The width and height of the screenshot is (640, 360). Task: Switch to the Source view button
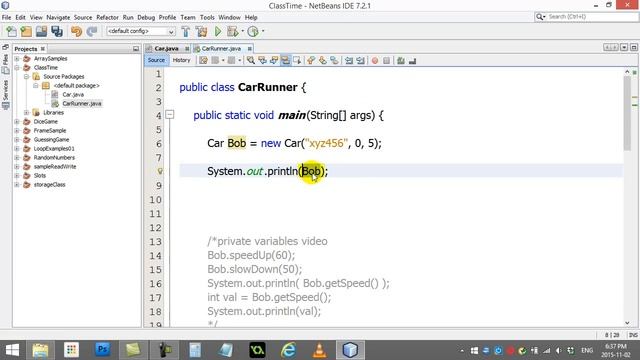point(156,60)
